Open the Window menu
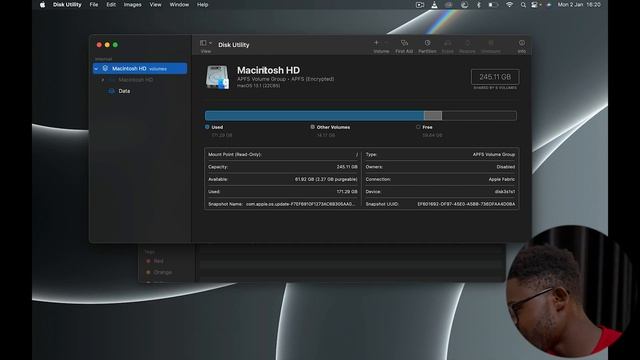Screen dimensions: 640x360 (179, 5)
